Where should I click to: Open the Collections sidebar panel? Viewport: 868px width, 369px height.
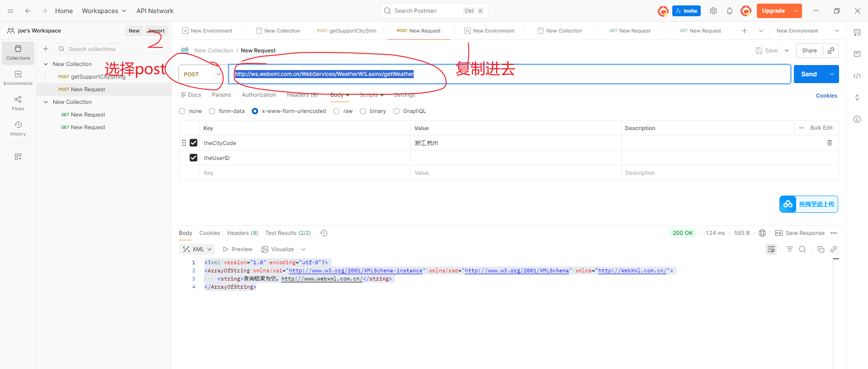click(x=18, y=53)
